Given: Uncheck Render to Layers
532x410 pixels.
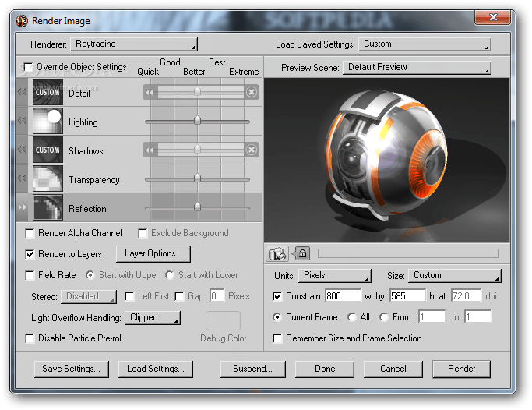Looking at the screenshot, I should tap(30, 254).
